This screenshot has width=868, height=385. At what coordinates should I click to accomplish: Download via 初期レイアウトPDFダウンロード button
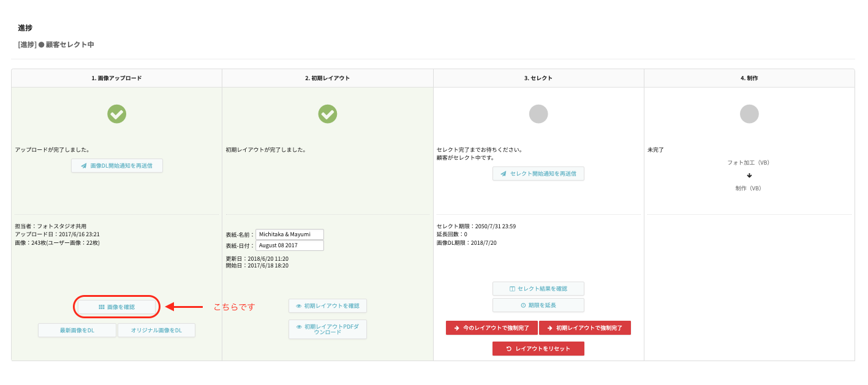coord(328,329)
